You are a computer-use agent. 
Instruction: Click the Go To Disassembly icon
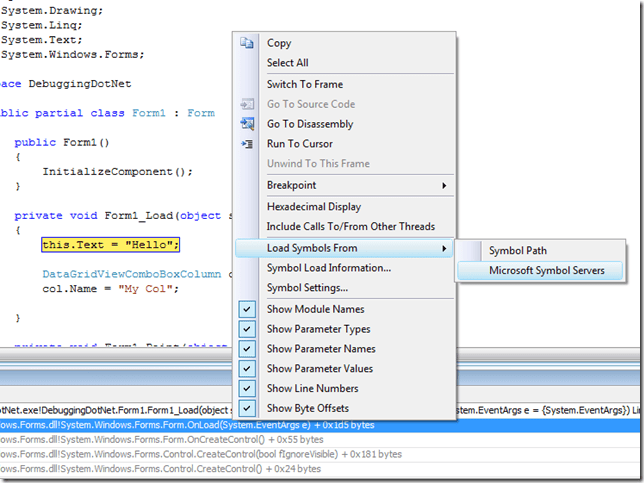coord(248,124)
